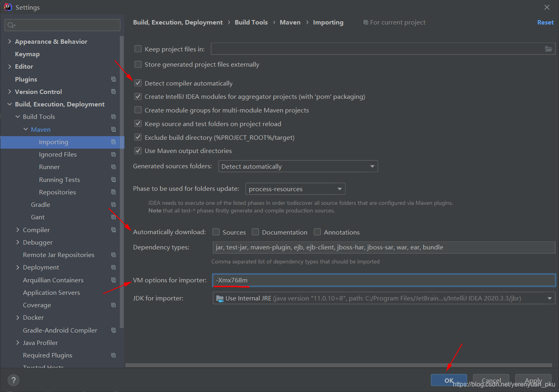
Task: Open Application Servers settings page
Action: coord(51,292)
